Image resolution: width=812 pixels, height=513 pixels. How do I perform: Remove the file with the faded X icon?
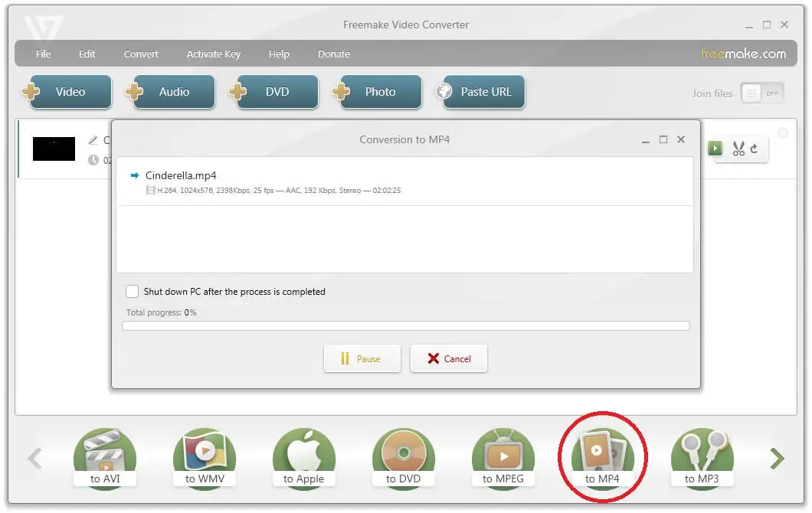pos(783,133)
